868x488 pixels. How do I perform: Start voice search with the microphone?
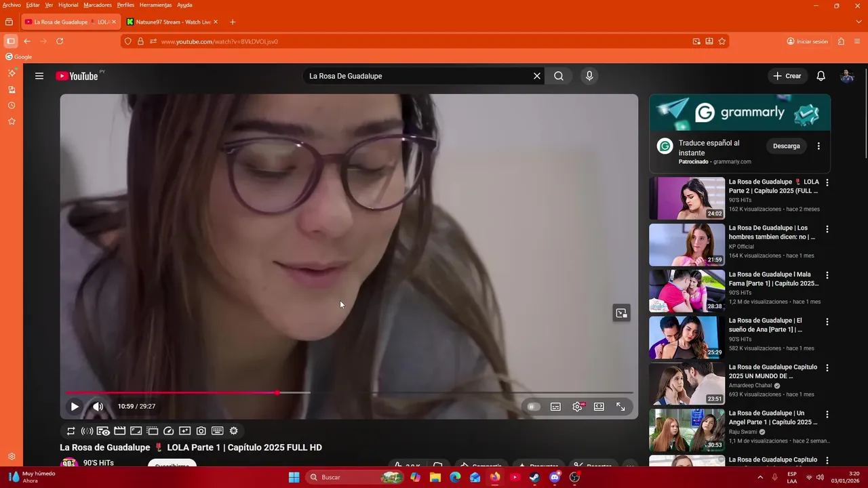[589, 76]
